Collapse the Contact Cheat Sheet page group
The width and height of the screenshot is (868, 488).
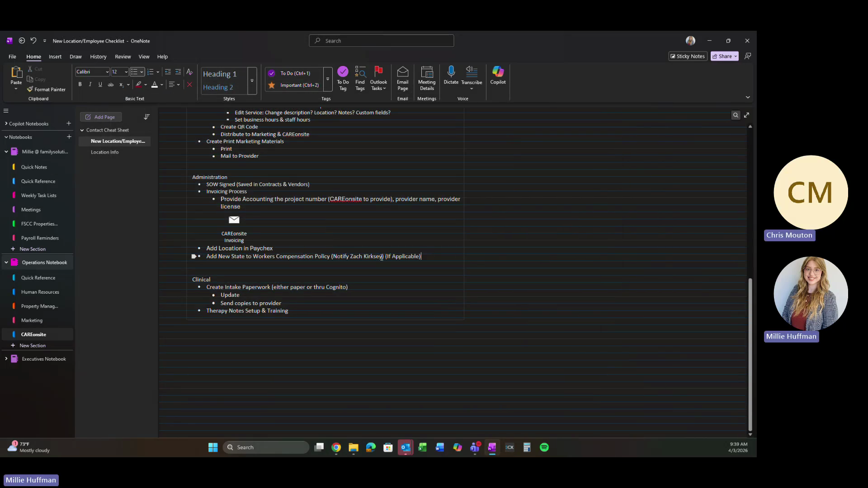(82, 130)
